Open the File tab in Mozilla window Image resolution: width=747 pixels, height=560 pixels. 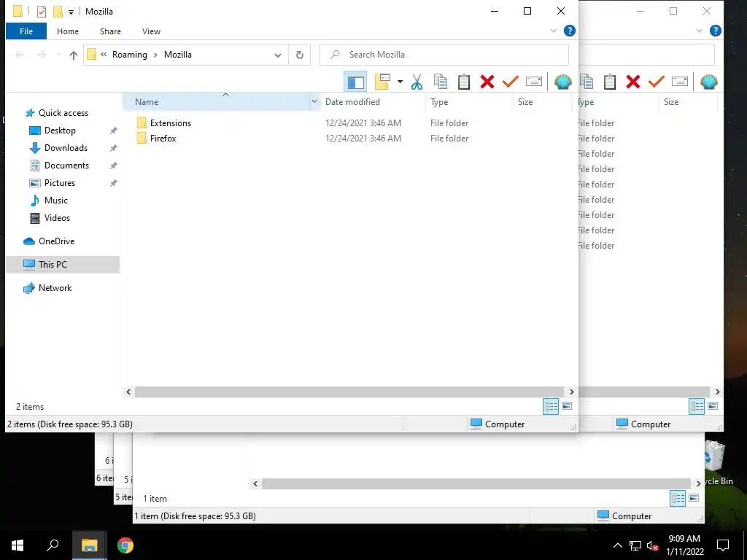(x=26, y=31)
